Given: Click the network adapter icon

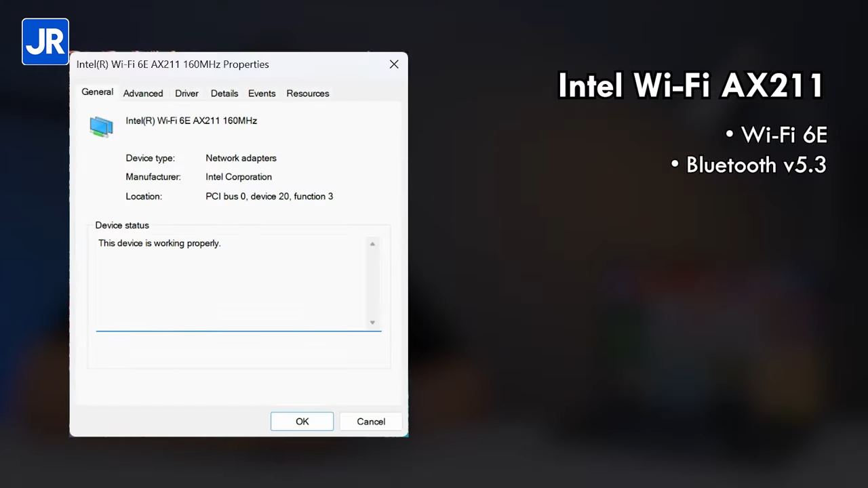Looking at the screenshot, I should click(x=102, y=127).
